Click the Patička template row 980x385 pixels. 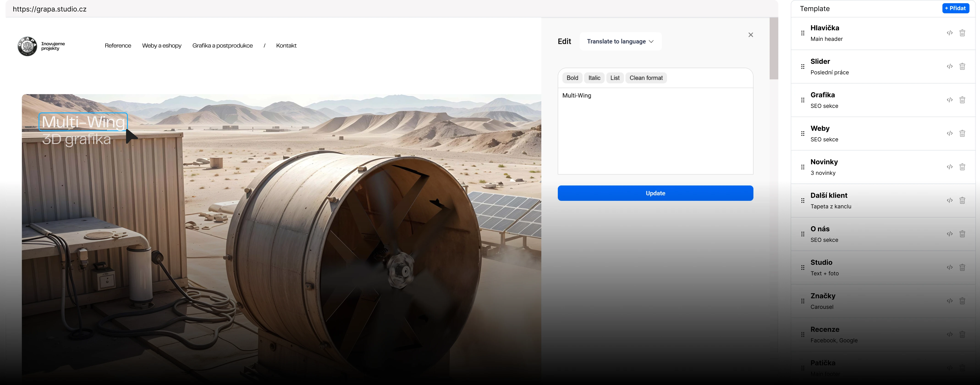(x=883, y=368)
